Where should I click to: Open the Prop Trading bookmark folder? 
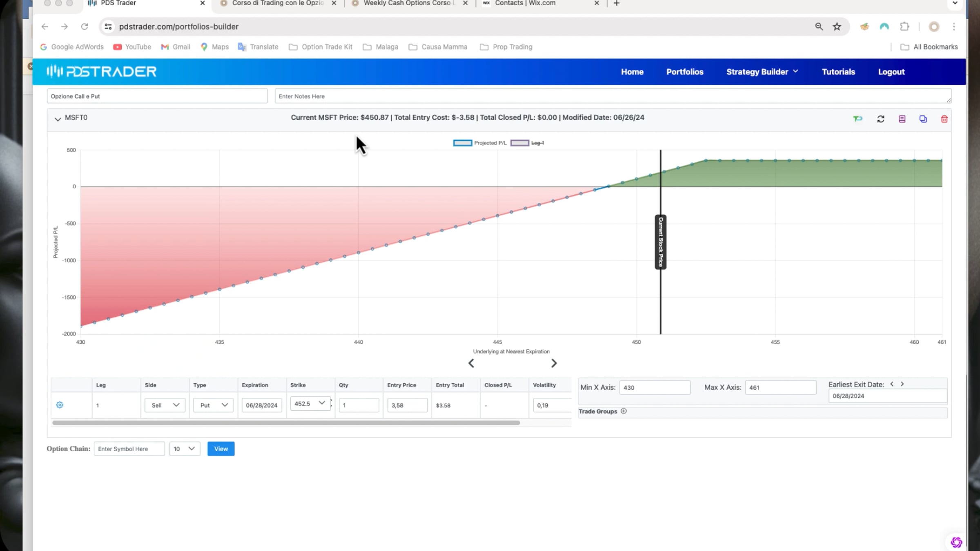[506, 47]
